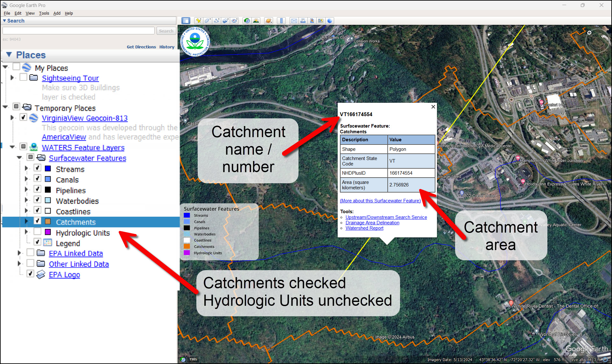Uncheck the Catchments layer checkbox
This screenshot has width=612, height=364.
point(38,220)
